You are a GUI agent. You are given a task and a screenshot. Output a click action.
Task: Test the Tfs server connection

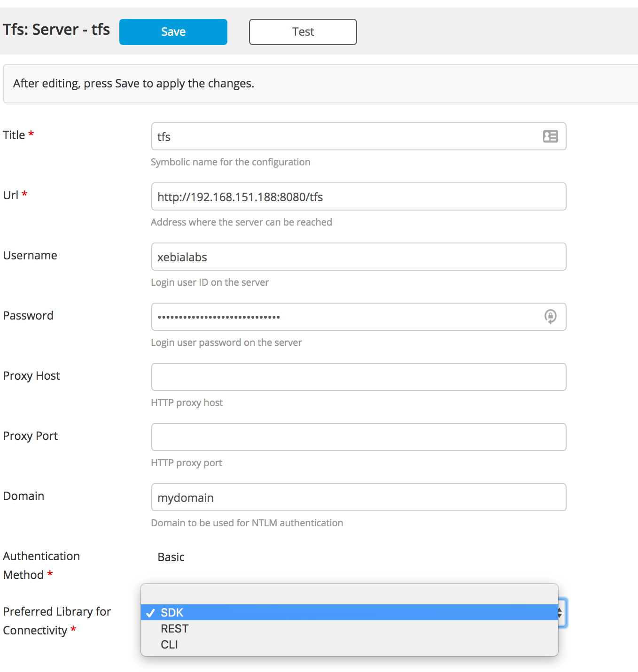[303, 32]
